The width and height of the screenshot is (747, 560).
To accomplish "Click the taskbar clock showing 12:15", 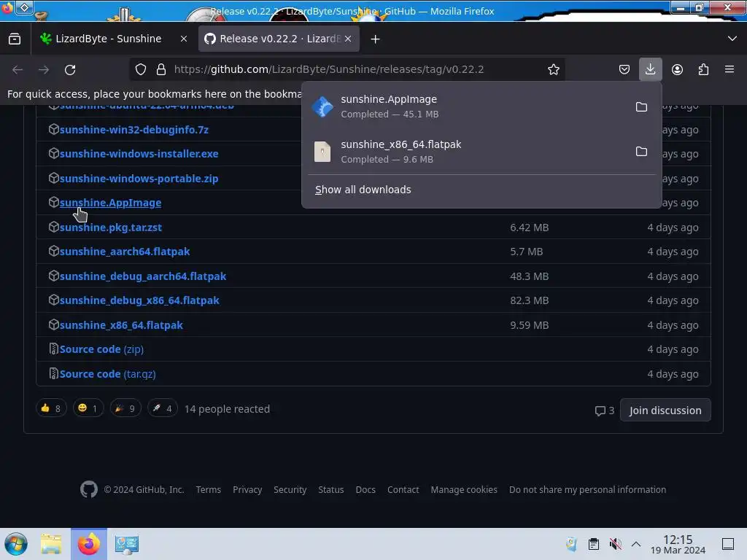I will (x=678, y=544).
